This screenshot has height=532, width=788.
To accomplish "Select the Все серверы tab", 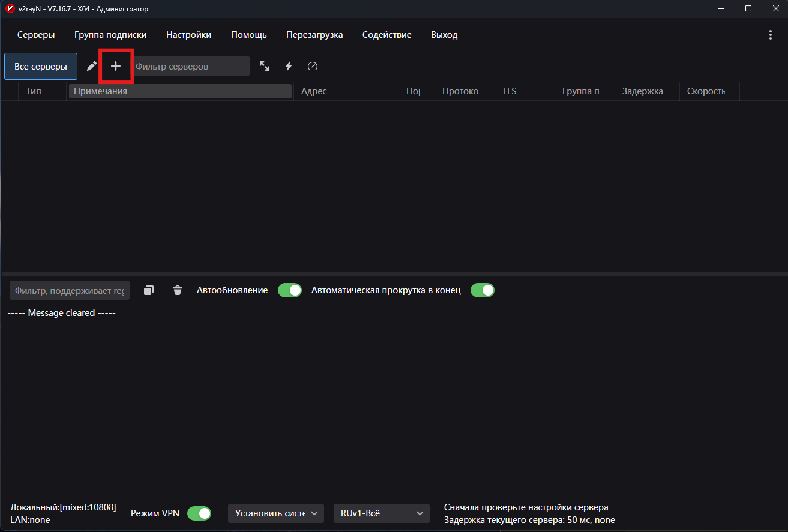I will [x=41, y=67].
